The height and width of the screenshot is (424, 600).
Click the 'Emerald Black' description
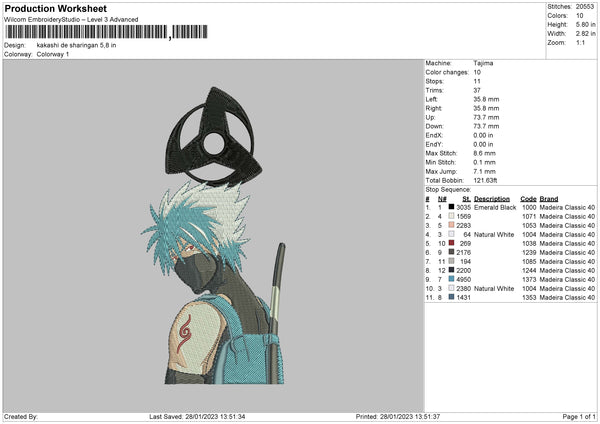pyautogui.click(x=495, y=207)
